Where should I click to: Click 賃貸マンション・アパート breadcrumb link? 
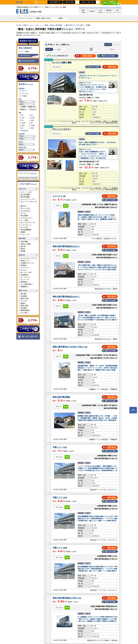pos(32,25)
